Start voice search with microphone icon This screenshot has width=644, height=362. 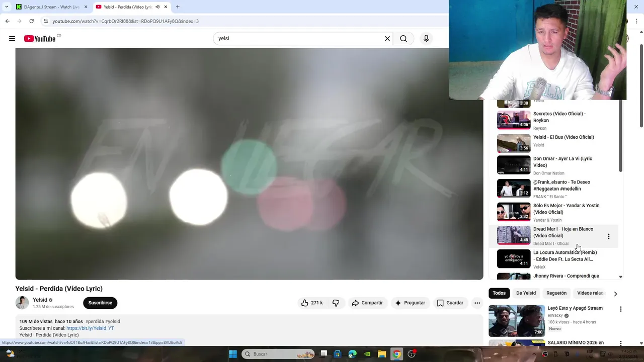click(426, 39)
